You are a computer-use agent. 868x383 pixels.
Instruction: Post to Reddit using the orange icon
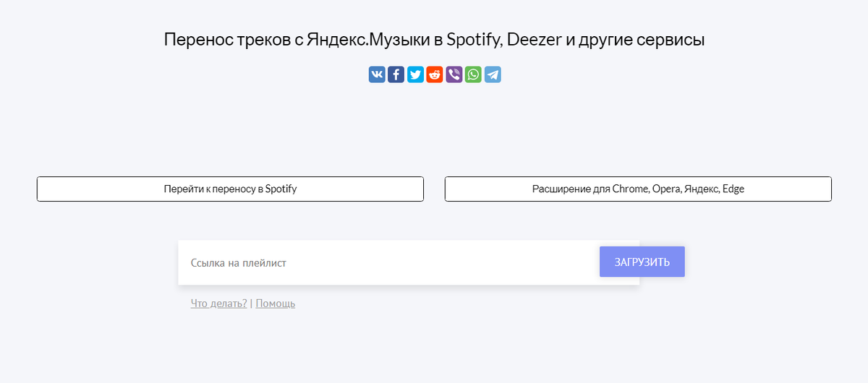pyautogui.click(x=435, y=74)
